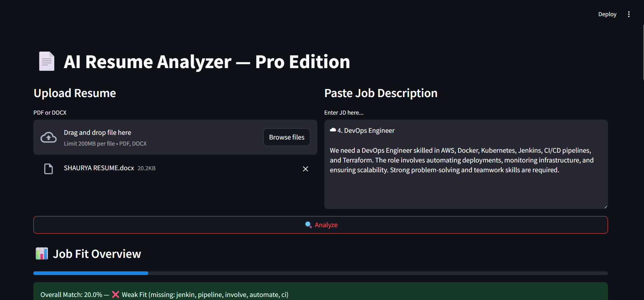The width and height of the screenshot is (644, 300).
Task: Select the SHAURYA RESUME.docx file name
Action: pos(99,168)
